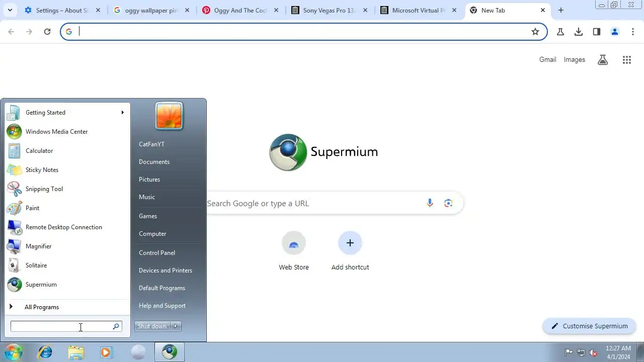
Task: Open Games from Start menu
Action: (148, 216)
